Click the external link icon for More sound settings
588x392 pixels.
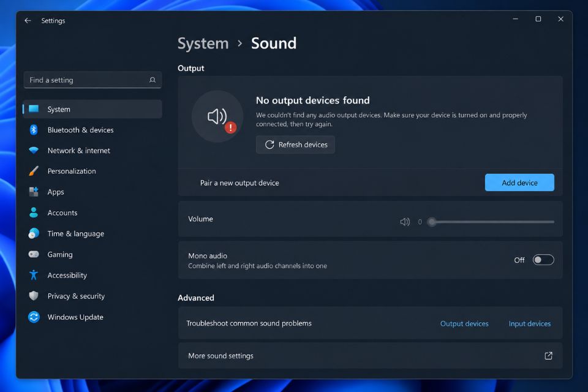(548, 356)
